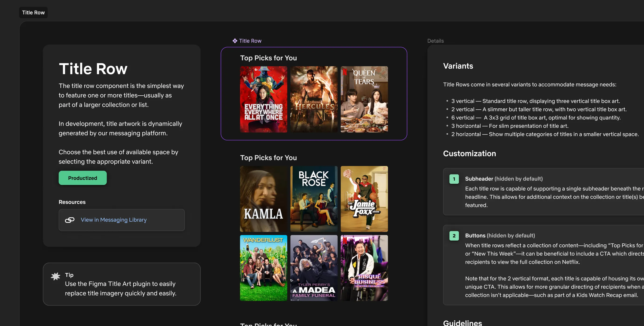Select the Black Rose poster
644x326 pixels.
(314, 199)
